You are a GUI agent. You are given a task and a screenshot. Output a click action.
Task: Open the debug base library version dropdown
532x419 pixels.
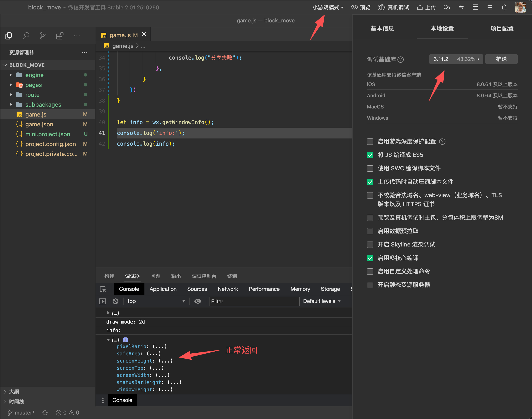point(456,59)
